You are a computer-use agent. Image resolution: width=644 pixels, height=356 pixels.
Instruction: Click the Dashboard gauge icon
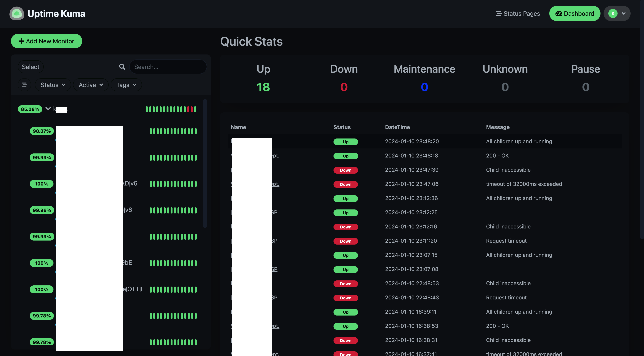(559, 13)
